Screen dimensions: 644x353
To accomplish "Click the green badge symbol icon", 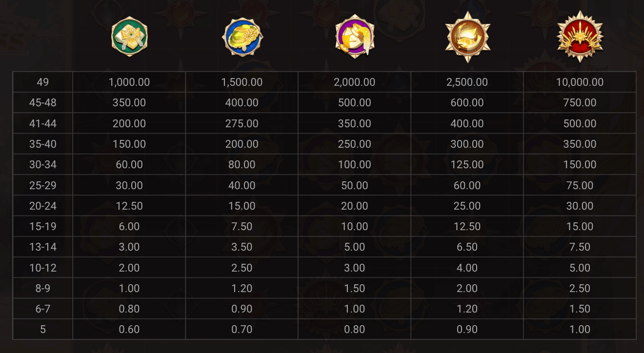I will click(129, 37).
